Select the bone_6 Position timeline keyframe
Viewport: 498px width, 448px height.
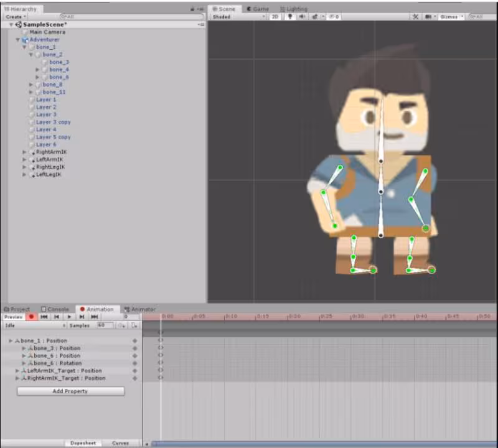pos(161,355)
